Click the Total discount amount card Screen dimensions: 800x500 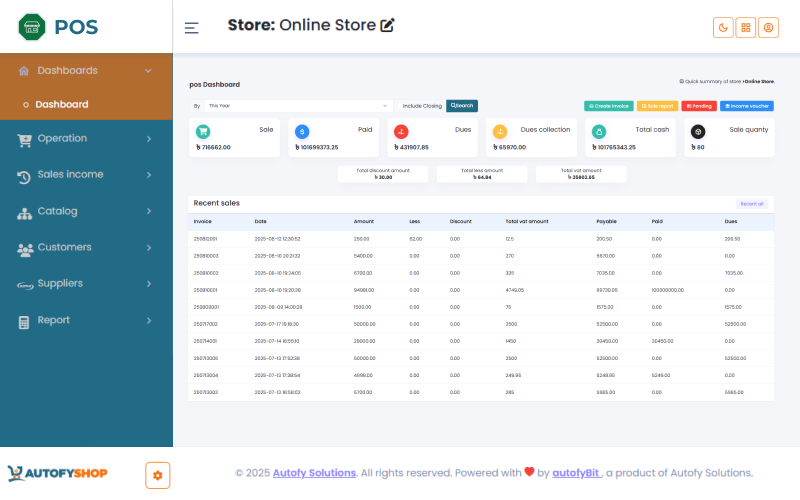pyautogui.click(x=383, y=174)
